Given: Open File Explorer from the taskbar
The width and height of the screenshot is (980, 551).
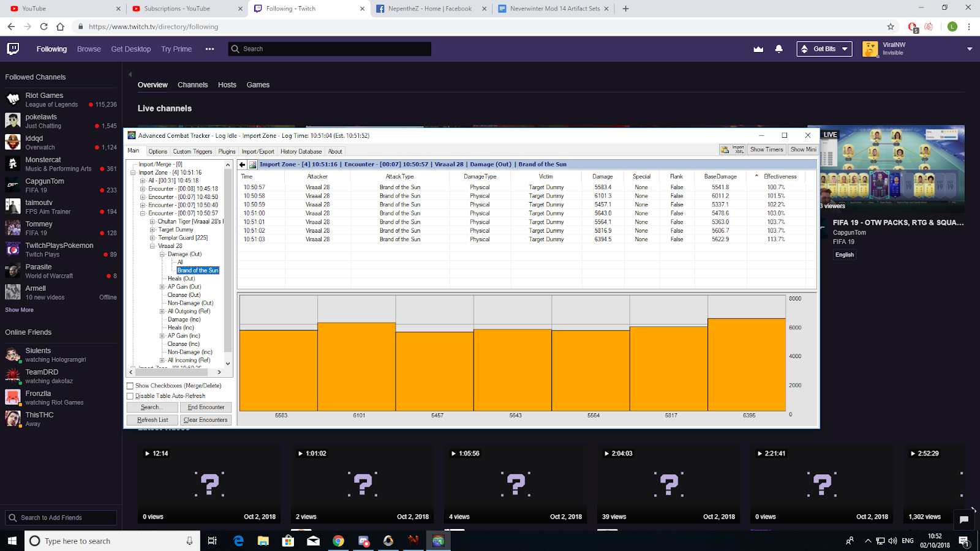Looking at the screenshot, I should click(x=263, y=541).
